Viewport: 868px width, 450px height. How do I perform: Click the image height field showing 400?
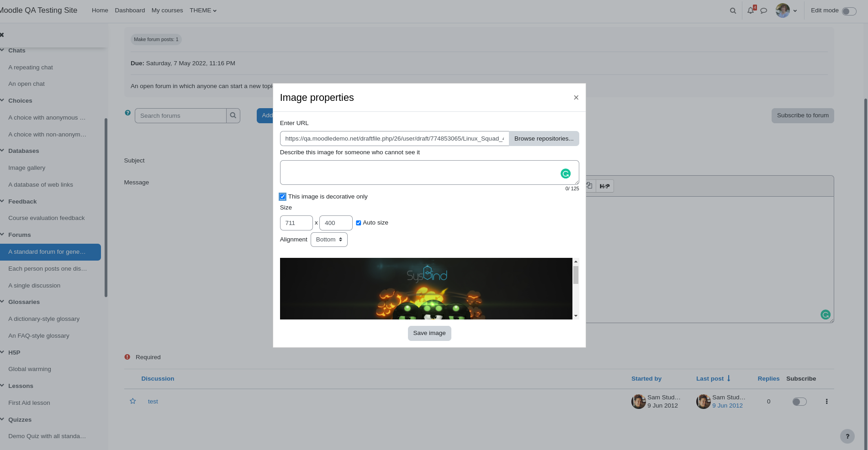[336, 223]
